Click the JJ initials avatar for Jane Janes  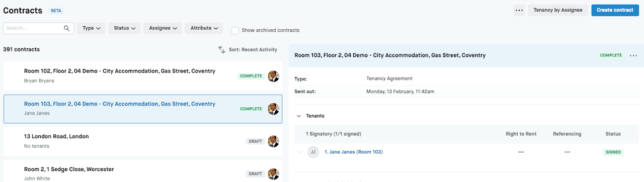pos(313,152)
